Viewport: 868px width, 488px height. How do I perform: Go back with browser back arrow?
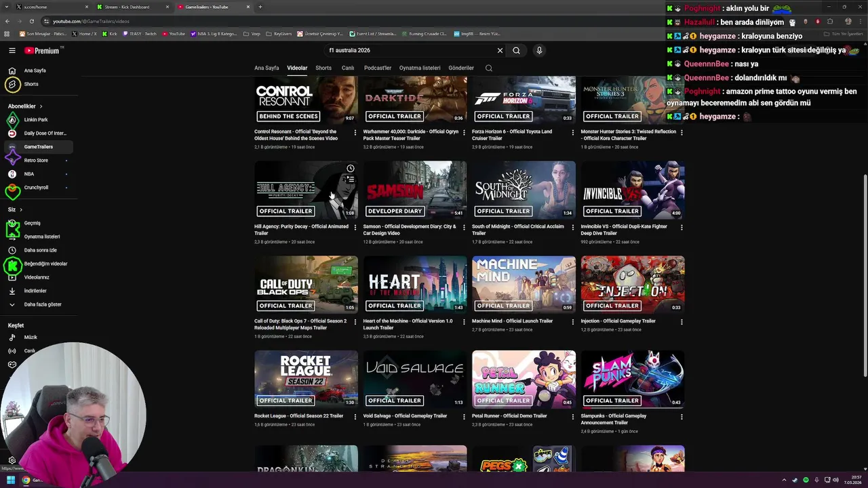(x=7, y=21)
